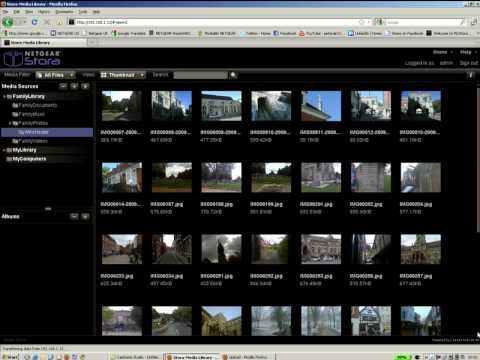Expand the MyLibrary tree node
480x360 pixels.
pyautogui.click(x=4, y=150)
